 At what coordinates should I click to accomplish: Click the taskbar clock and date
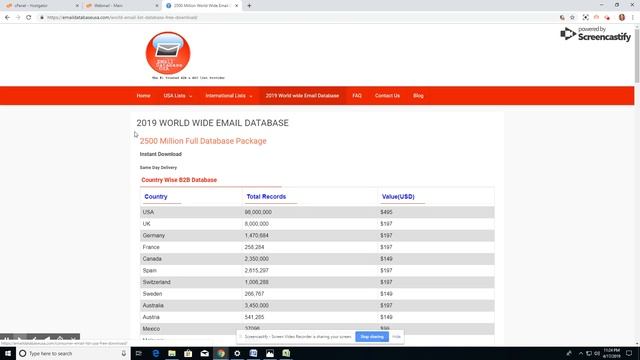click(611, 353)
